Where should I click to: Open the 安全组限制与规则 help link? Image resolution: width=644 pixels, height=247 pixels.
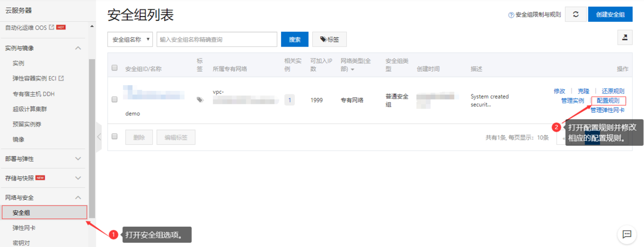(538, 15)
